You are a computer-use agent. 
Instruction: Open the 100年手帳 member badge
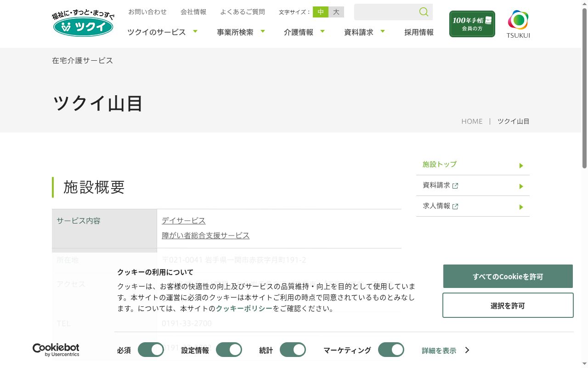click(472, 24)
